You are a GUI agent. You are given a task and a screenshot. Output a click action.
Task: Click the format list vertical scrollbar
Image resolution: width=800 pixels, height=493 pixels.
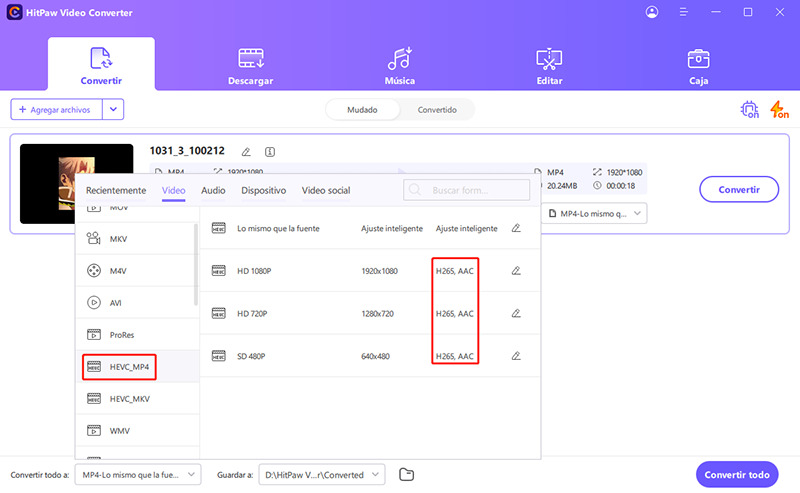(196, 260)
